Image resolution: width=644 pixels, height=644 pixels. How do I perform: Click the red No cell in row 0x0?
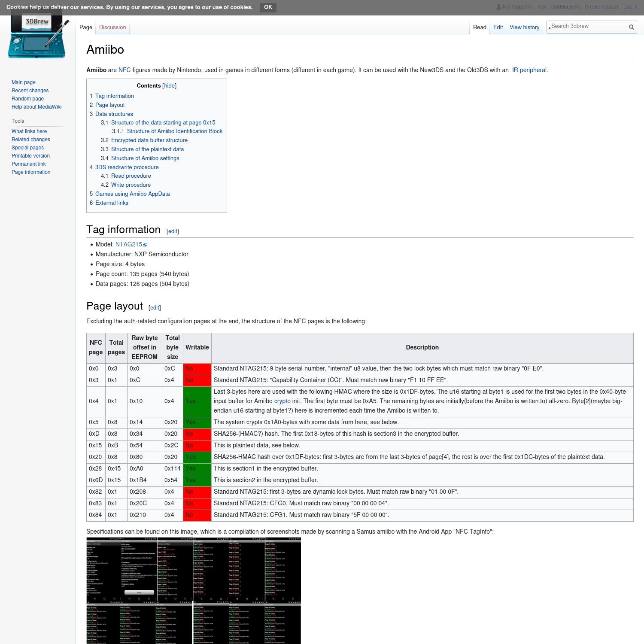click(x=197, y=369)
